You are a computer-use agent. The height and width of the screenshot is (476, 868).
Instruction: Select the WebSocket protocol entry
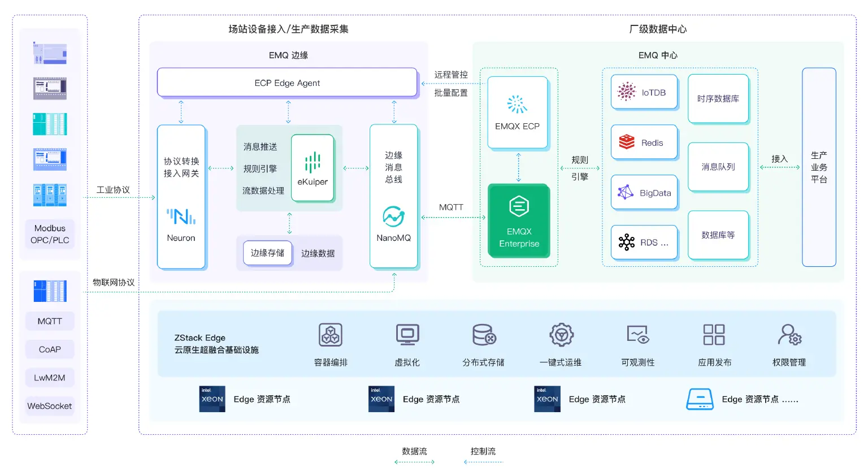49,405
